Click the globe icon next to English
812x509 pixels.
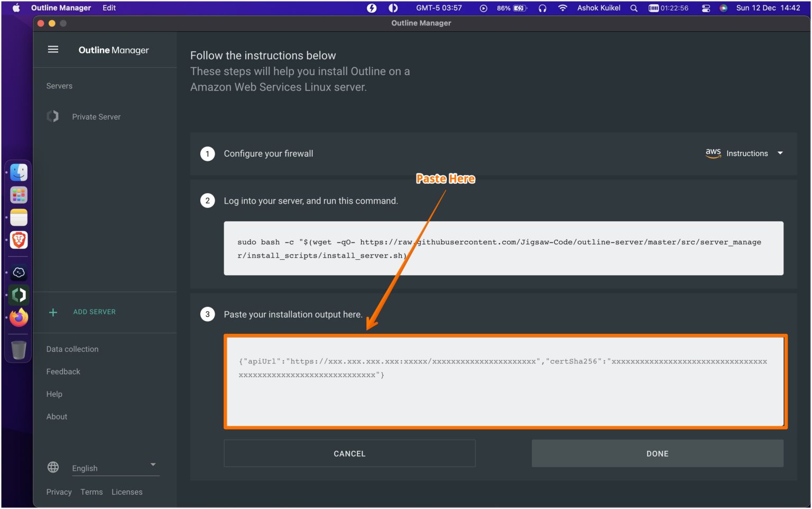(x=53, y=467)
